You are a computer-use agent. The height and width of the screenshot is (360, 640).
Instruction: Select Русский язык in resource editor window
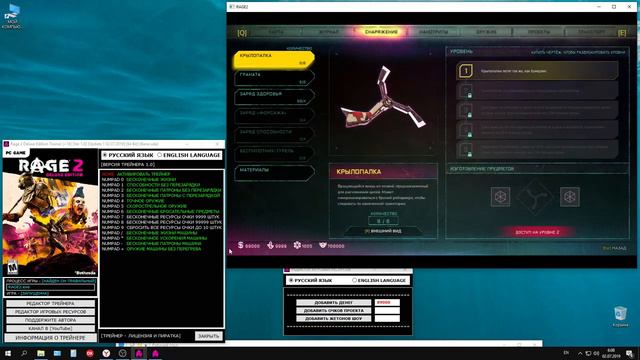(311, 280)
